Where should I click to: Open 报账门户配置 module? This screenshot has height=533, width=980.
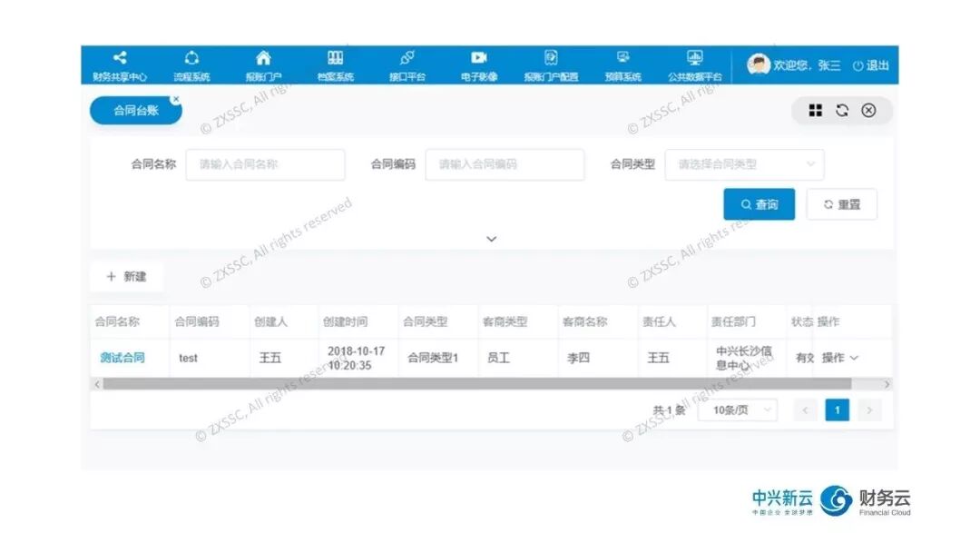551,65
